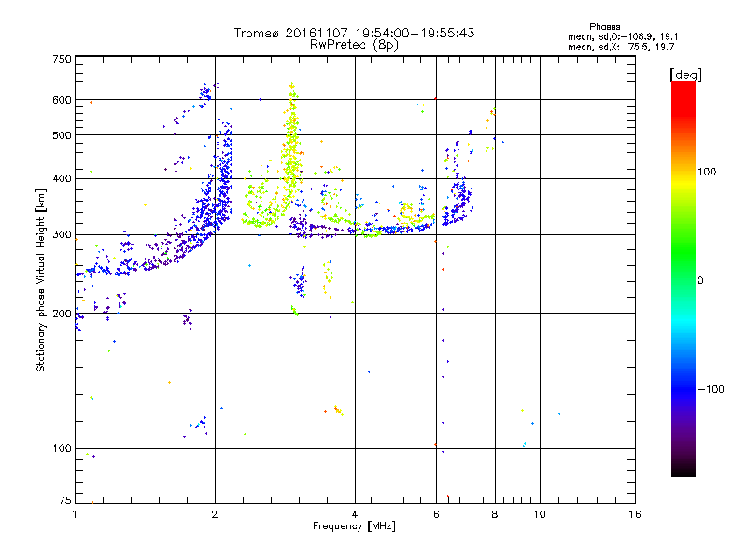The height and width of the screenshot is (560, 747).
Task: Click the mean, sd,X: 75.5 line
Action: [621, 47]
